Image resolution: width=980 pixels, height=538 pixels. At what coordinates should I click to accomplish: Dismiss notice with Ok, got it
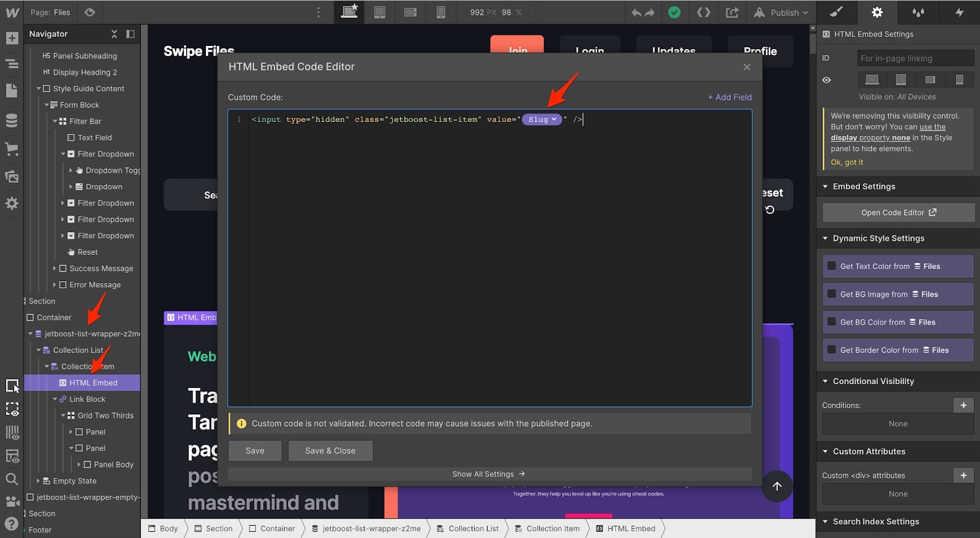tap(846, 162)
